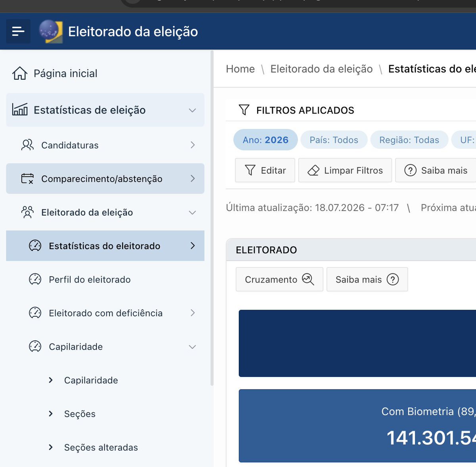Click the Editar filters button
The image size is (476, 467).
pos(265,170)
